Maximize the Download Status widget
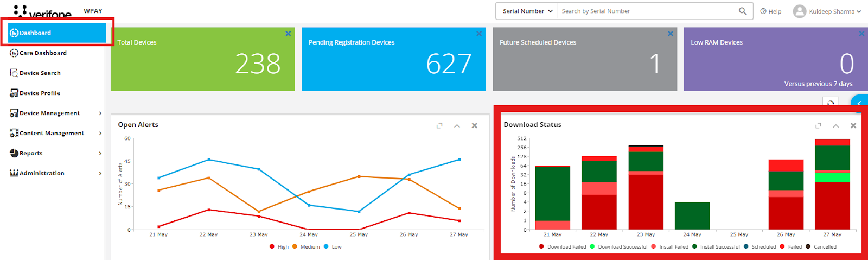Screen dimensions: 868x260 click(x=818, y=125)
